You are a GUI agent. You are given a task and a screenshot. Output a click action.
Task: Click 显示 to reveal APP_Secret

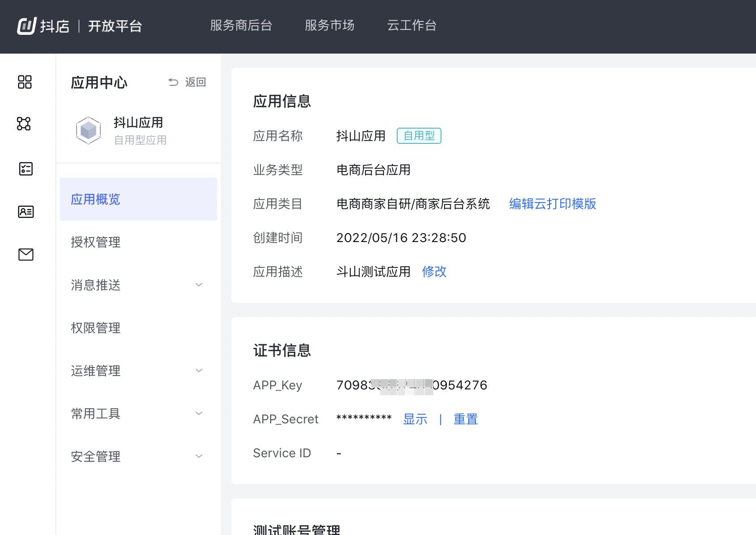[x=416, y=419]
